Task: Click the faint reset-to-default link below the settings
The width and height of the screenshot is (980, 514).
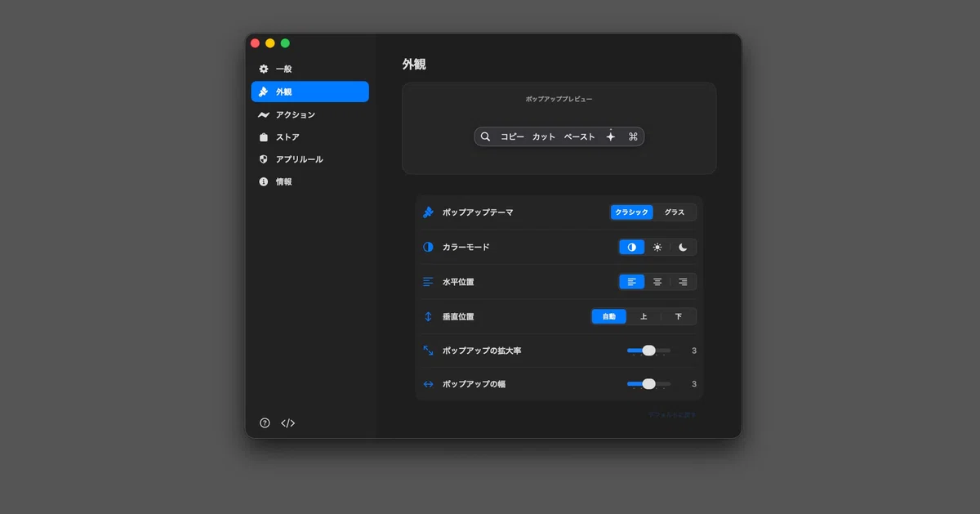Action: coord(672,414)
